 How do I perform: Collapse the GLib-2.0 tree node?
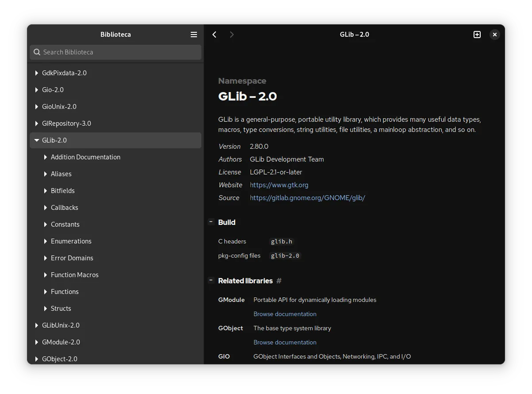coord(37,140)
